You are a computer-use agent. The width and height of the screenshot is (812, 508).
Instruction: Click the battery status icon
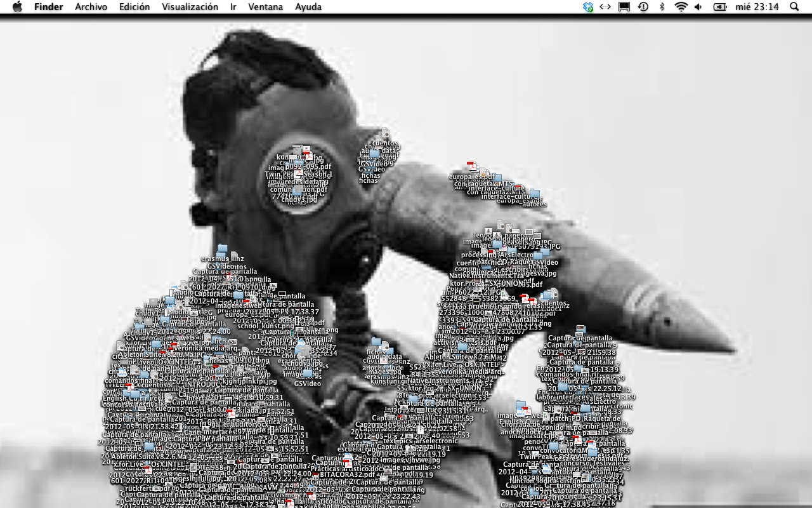719,7
